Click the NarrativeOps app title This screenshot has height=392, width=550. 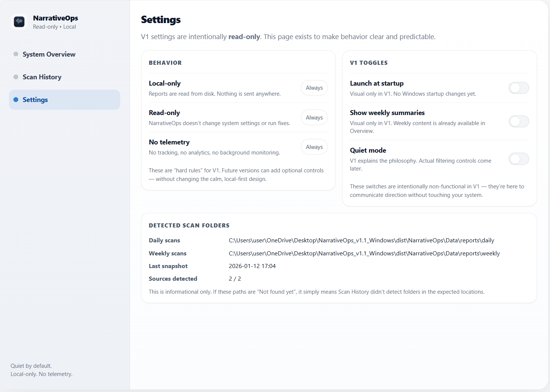55,18
